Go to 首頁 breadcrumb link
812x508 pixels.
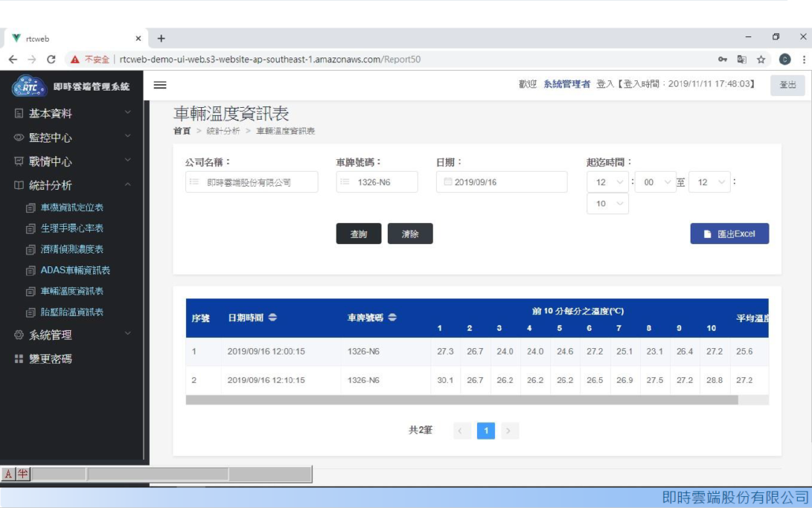pyautogui.click(x=182, y=131)
